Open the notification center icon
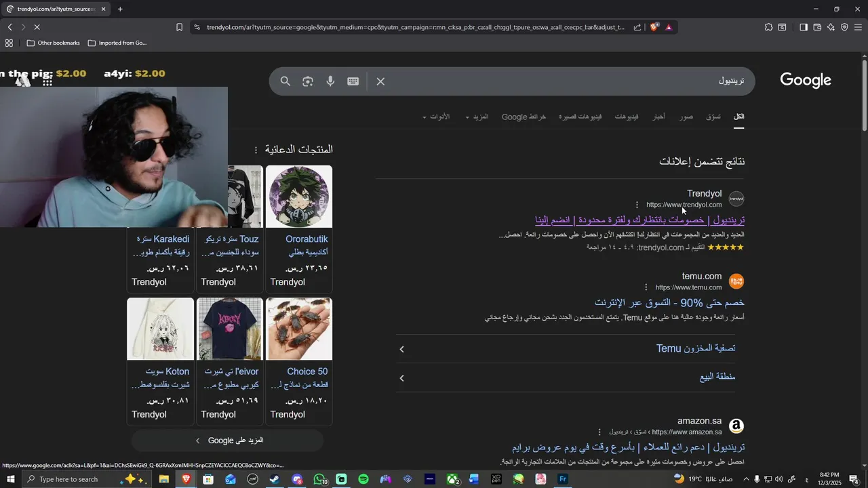The width and height of the screenshot is (868, 488). point(854,479)
